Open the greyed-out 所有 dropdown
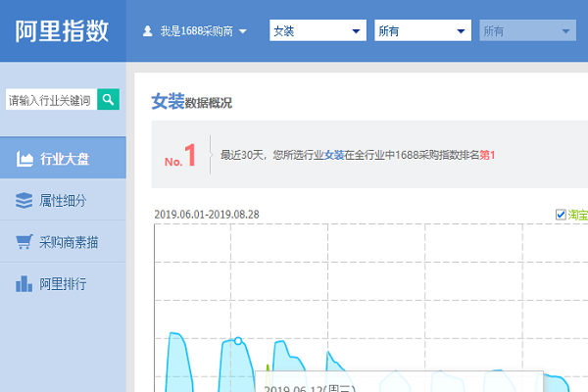 pos(527,30)
